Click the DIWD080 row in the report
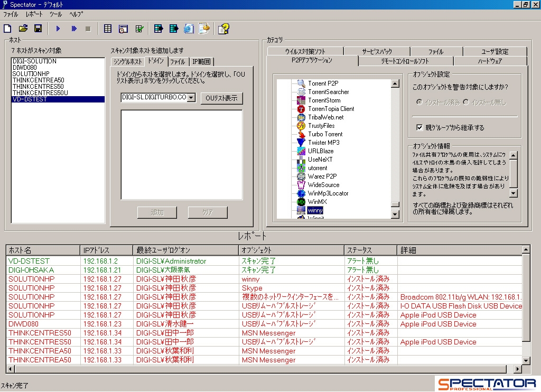 (264, 324)
